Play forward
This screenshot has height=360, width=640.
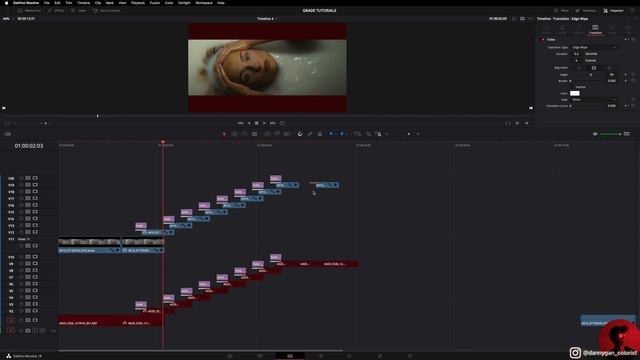coord(264,123)
